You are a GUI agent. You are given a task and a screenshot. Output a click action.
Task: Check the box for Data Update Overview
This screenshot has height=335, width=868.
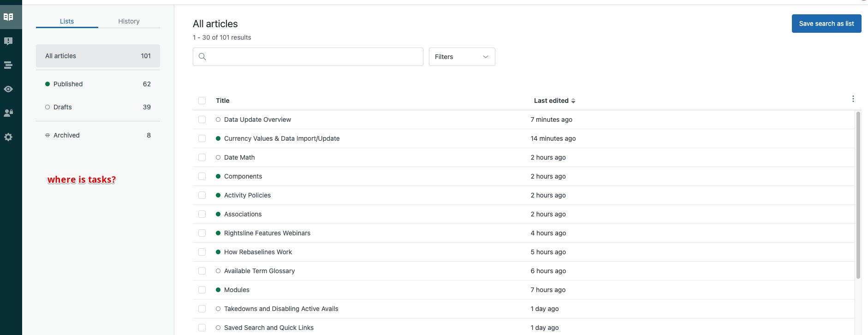(x=202, y=120)
